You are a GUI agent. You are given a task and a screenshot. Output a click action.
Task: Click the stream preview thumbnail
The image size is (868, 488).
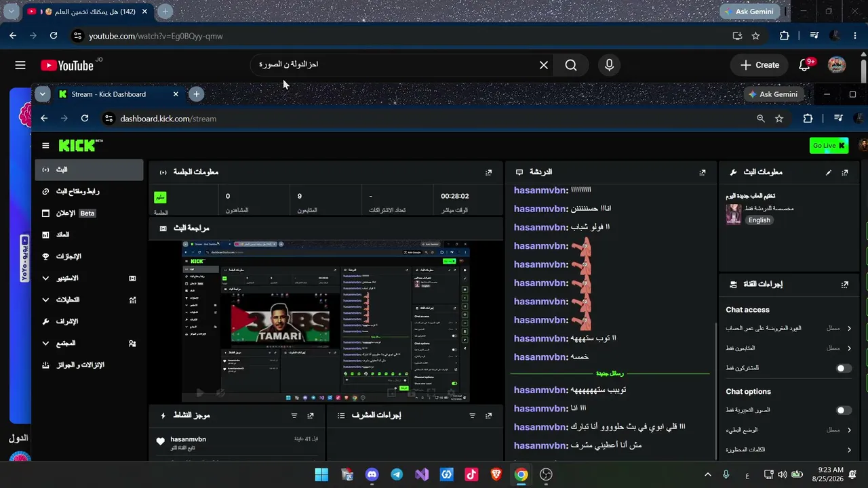pos(325,321)
